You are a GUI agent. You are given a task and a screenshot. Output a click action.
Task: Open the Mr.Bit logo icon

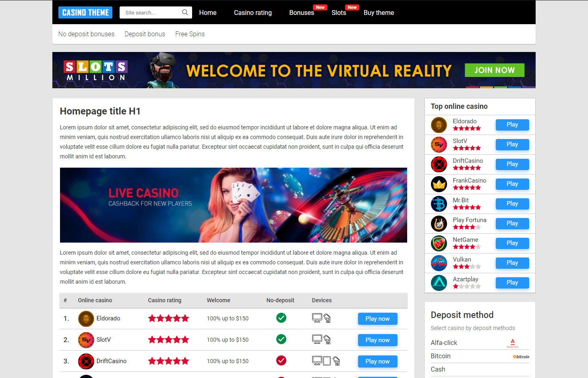(439, 204)
